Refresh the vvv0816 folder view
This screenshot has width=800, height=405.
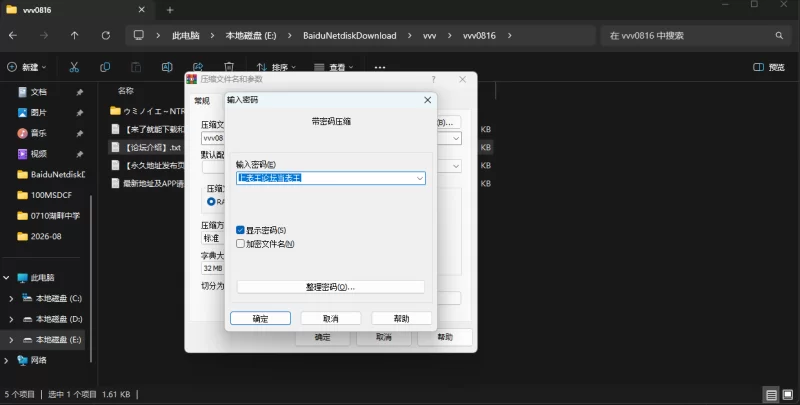pos(106,35)
